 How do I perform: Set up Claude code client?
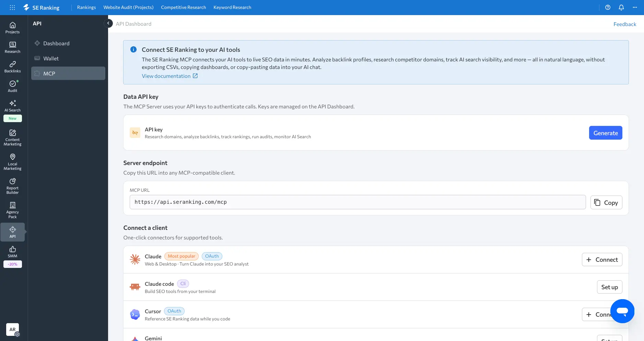coord(610,287)
